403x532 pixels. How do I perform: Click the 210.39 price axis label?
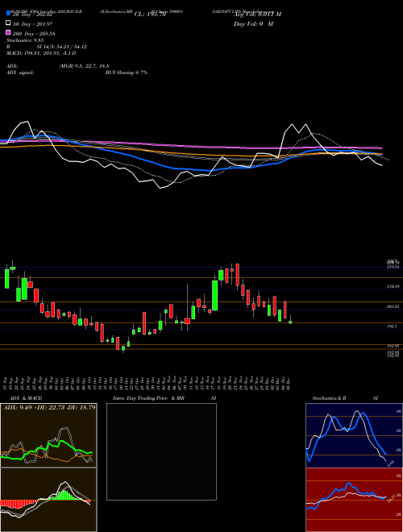tap(393, 287)
